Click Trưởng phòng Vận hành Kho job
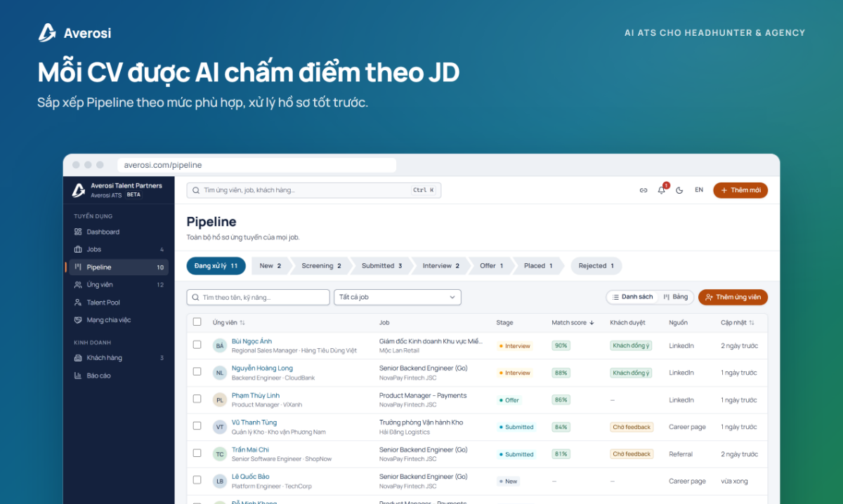 421,423
